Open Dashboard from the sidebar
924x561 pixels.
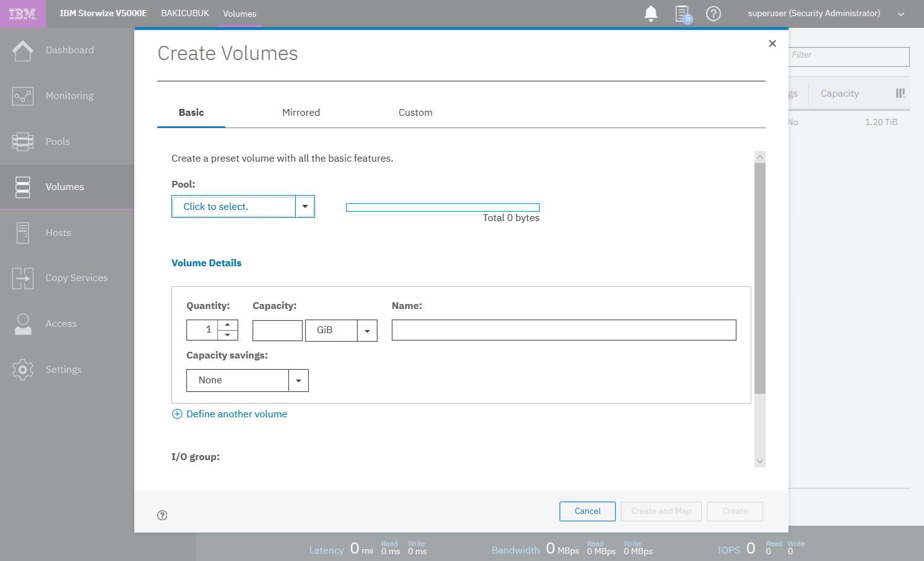(70, 50)
